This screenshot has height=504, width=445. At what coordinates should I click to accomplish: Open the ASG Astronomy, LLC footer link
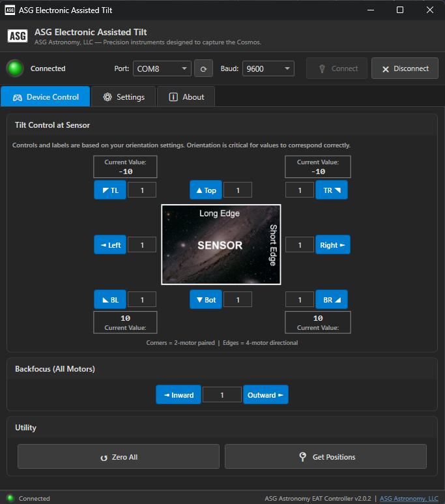(x=409, y=498)
